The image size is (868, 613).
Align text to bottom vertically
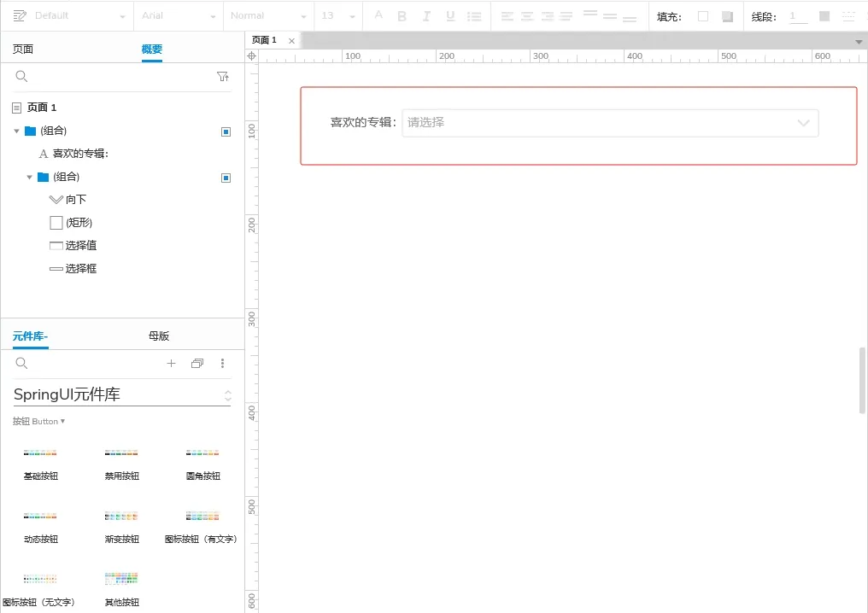tap(630, 19)
